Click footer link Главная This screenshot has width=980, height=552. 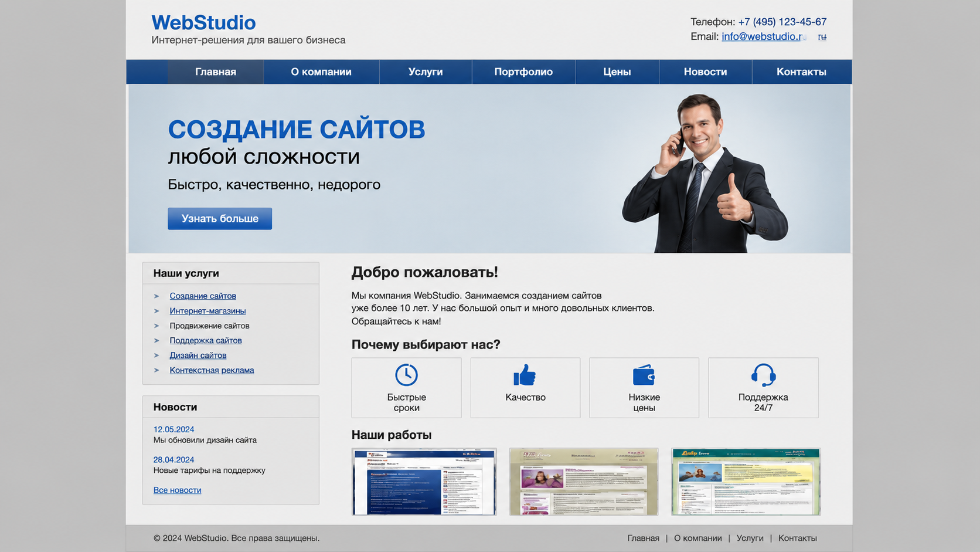[643, 538]
